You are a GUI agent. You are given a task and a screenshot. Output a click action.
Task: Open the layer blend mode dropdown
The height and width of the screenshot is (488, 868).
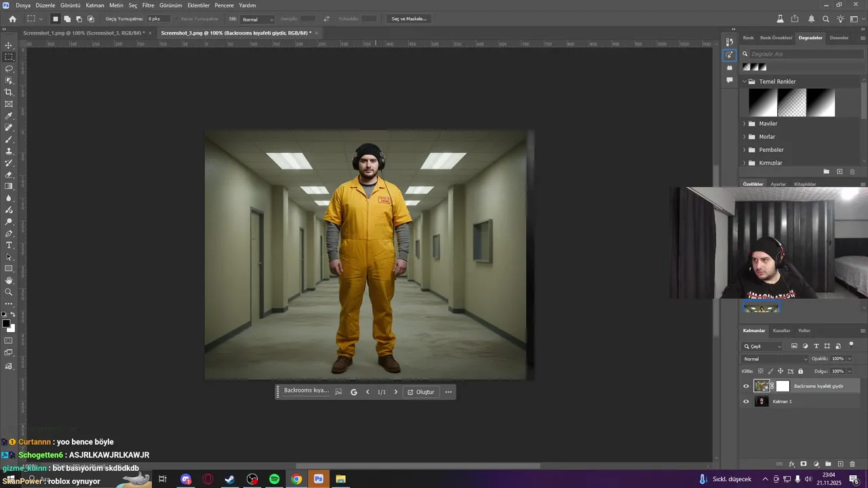(775, 359)
